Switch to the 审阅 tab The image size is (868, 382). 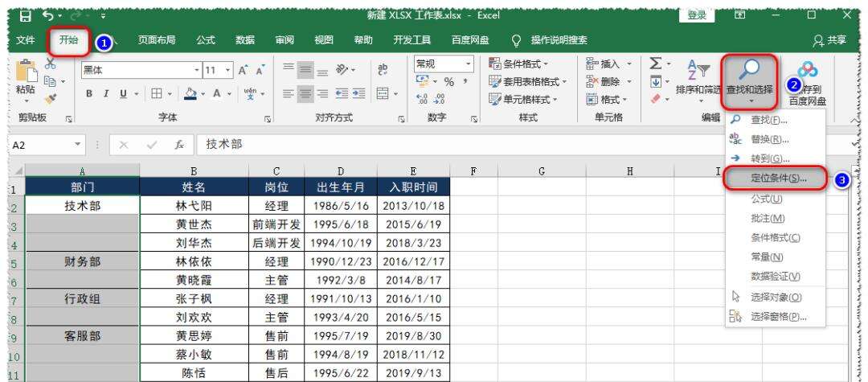click(x=285, y=40)
